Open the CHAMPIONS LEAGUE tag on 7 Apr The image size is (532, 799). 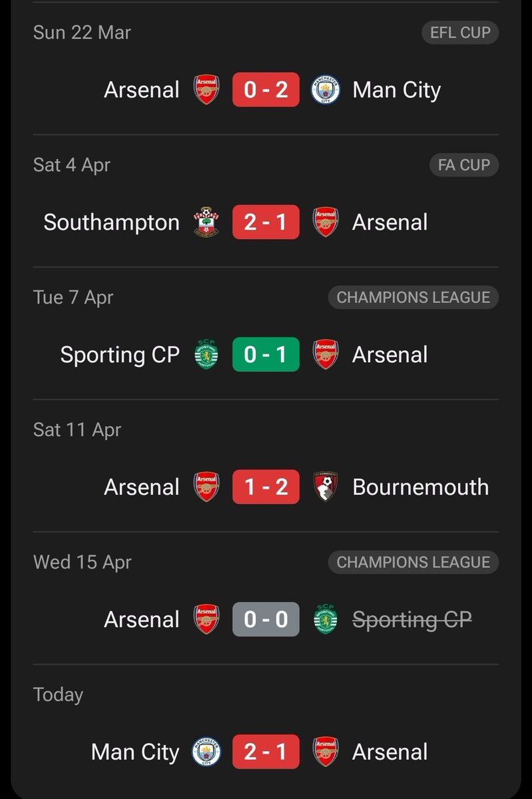click(413, 297)
